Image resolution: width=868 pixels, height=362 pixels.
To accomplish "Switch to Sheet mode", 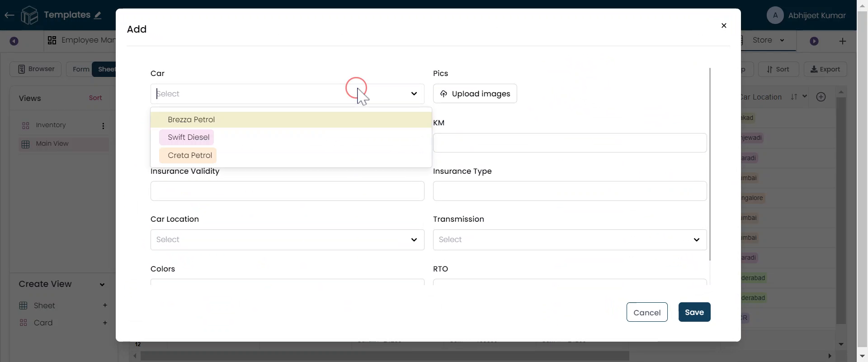I will (x=105, y=69).
